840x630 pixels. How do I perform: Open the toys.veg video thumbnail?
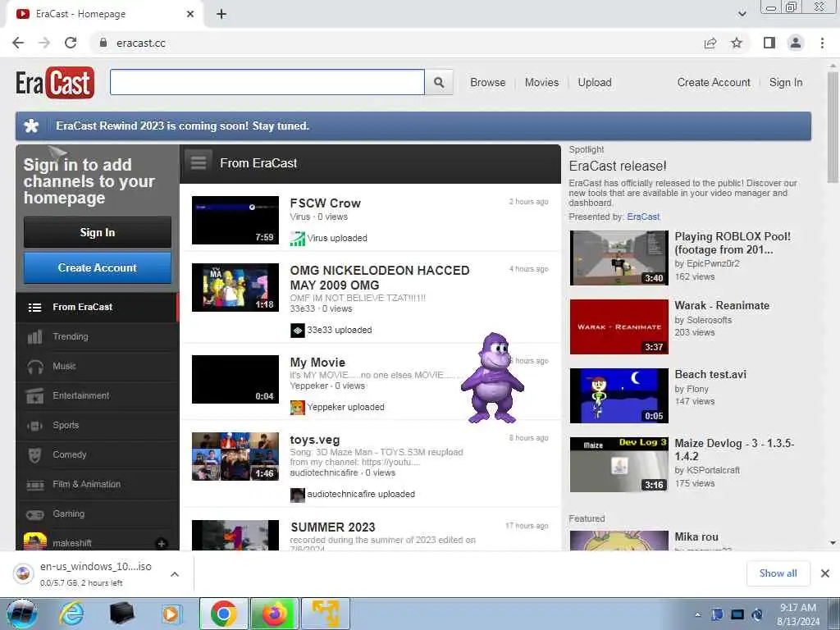[x=235, y=456]
